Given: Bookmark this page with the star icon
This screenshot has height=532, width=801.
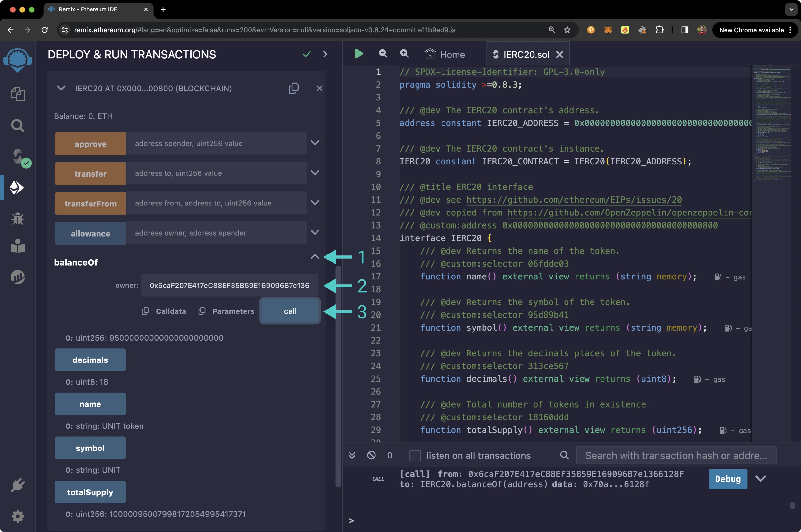Looking at the screenshot, I should pyautogui.click(x=567, y=30).
